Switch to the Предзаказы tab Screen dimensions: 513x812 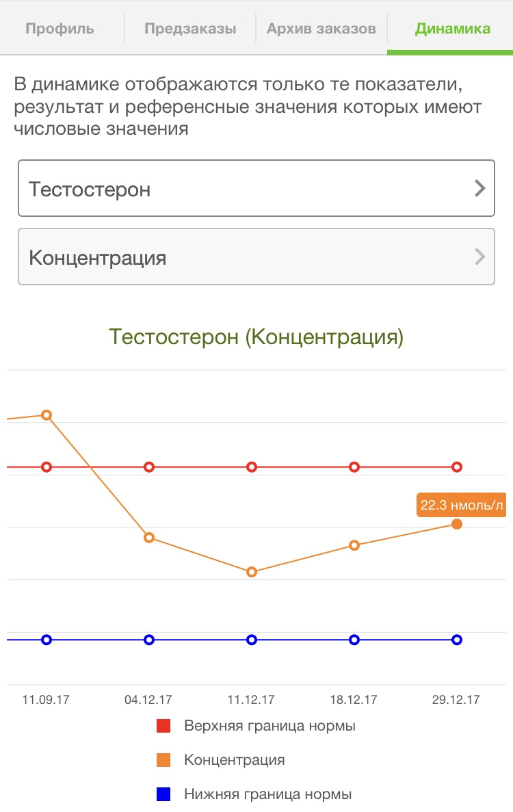pyautogui.click(x=191, y=29)
